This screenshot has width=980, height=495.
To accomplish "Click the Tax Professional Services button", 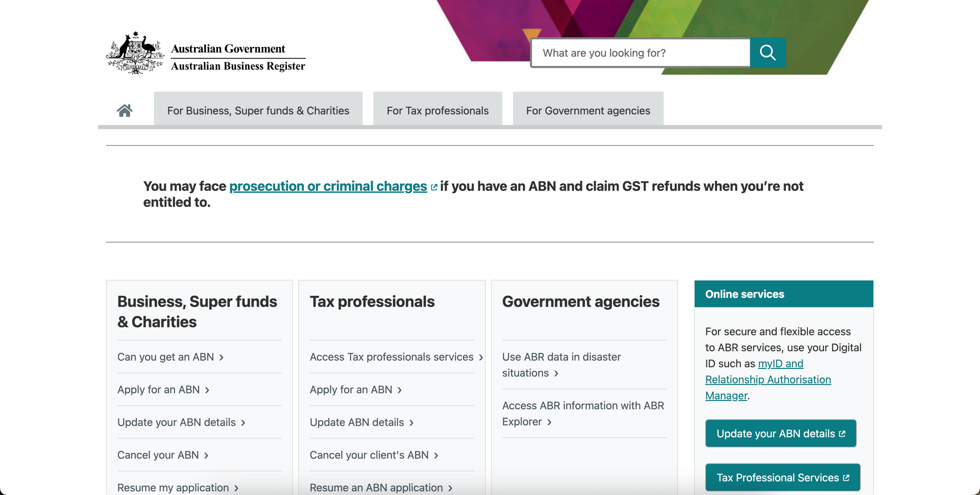I will [782, 477].
